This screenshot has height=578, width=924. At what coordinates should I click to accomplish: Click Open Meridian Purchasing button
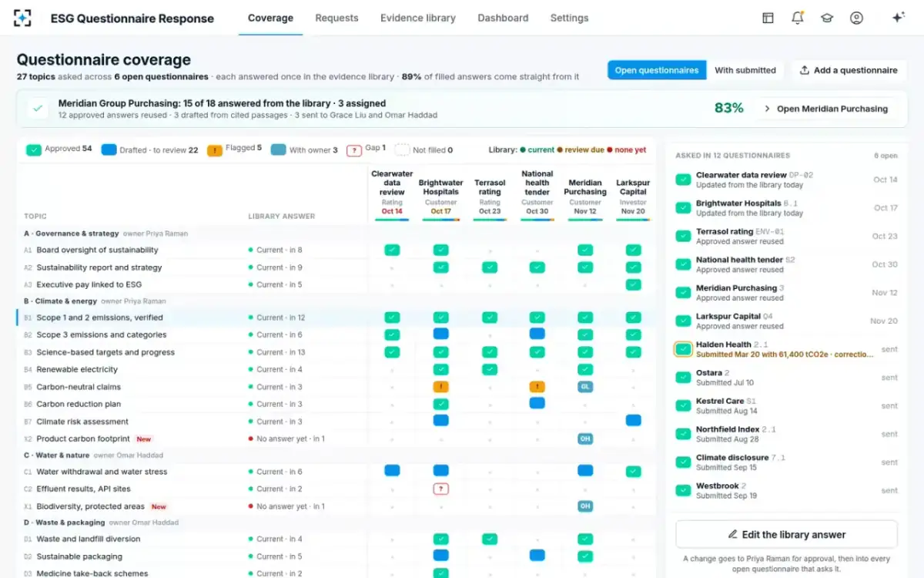tap(825, 109)
